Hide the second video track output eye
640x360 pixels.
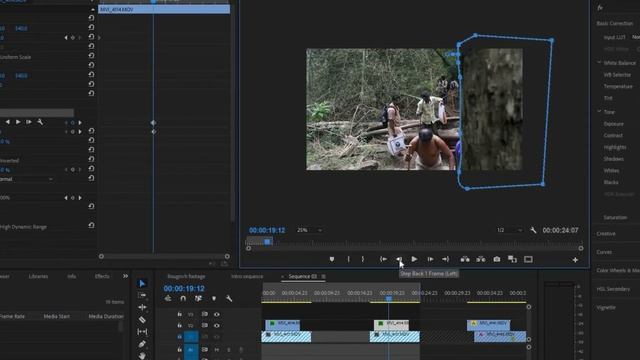217,325
